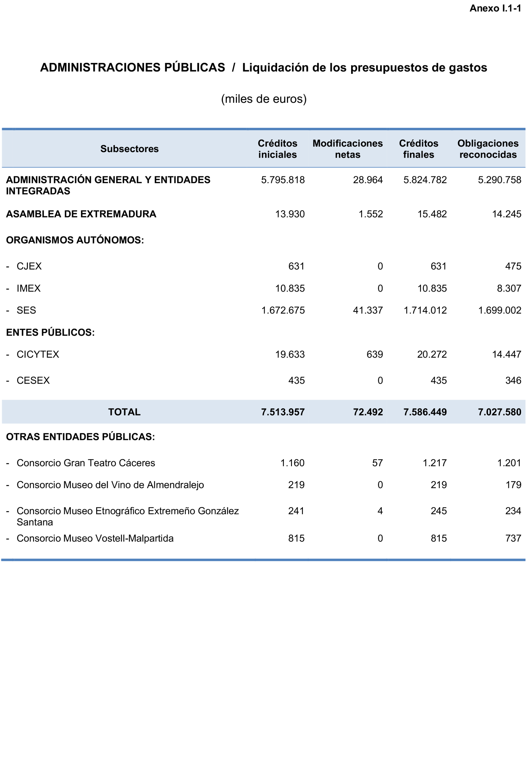Screen dimensions: 532x779
Task: Click the value 737
Action: [x=513, y=539]
